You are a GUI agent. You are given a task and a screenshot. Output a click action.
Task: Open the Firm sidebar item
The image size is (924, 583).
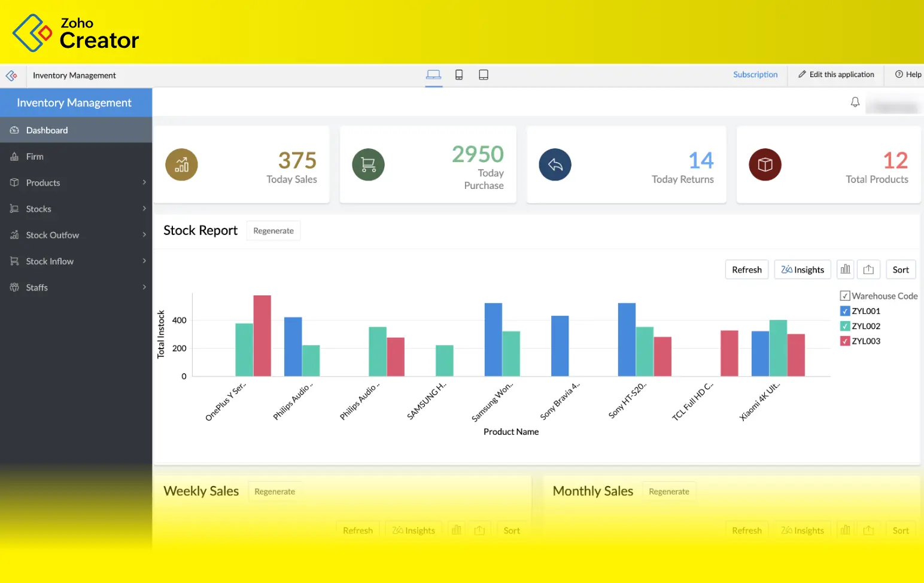[x=35, y=157]
